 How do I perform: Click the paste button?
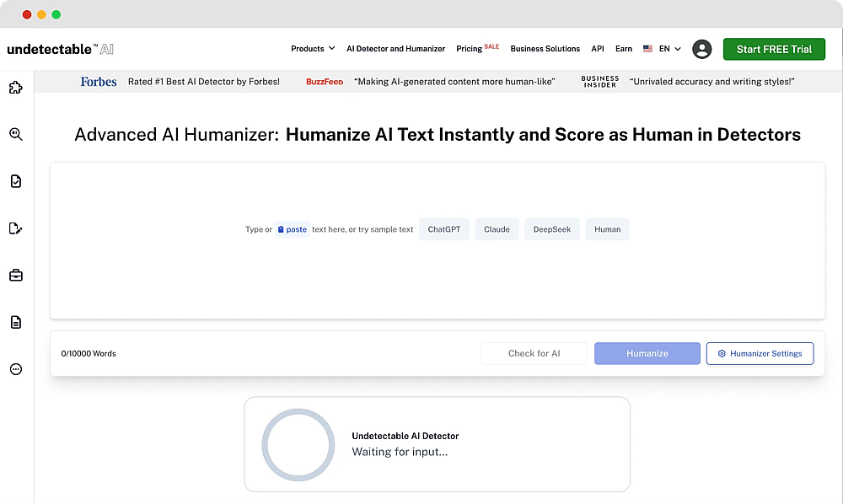tap(292, 229)
